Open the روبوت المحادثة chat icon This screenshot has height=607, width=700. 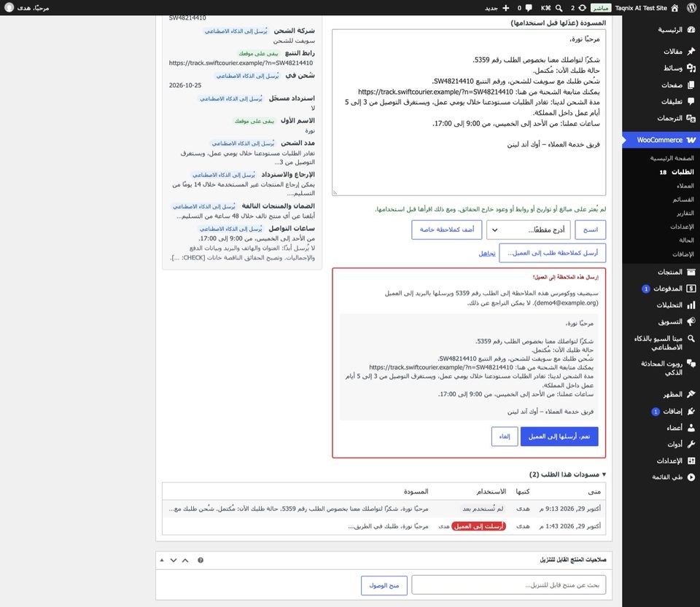tap(691, 363)
